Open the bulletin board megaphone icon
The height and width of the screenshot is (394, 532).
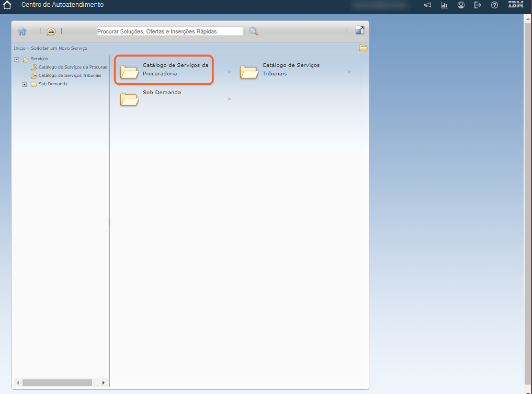point(427,5)
